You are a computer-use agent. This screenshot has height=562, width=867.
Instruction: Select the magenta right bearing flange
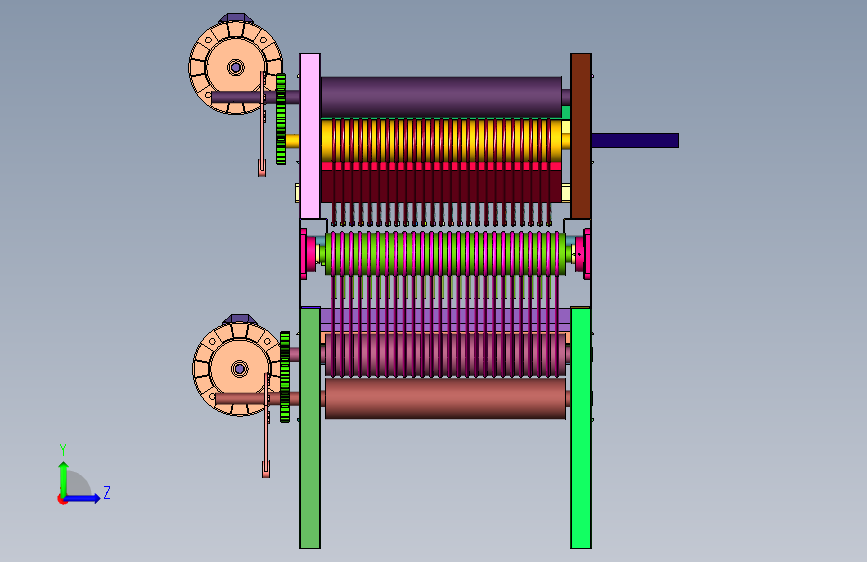coord(583,254)
